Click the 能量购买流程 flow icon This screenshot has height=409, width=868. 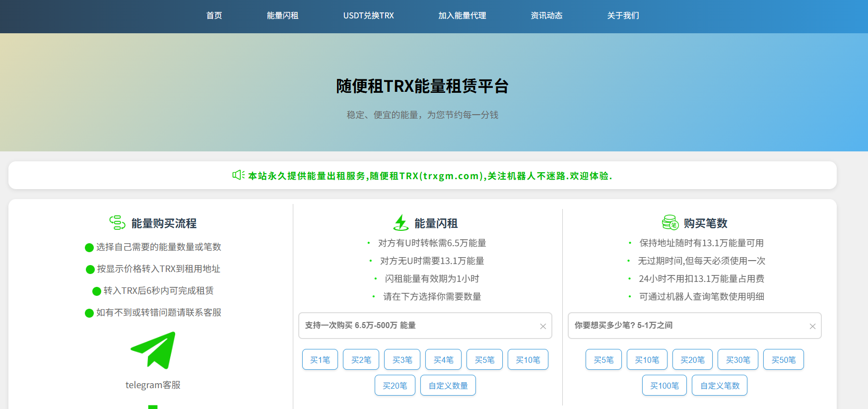click(x=117, y=223)
